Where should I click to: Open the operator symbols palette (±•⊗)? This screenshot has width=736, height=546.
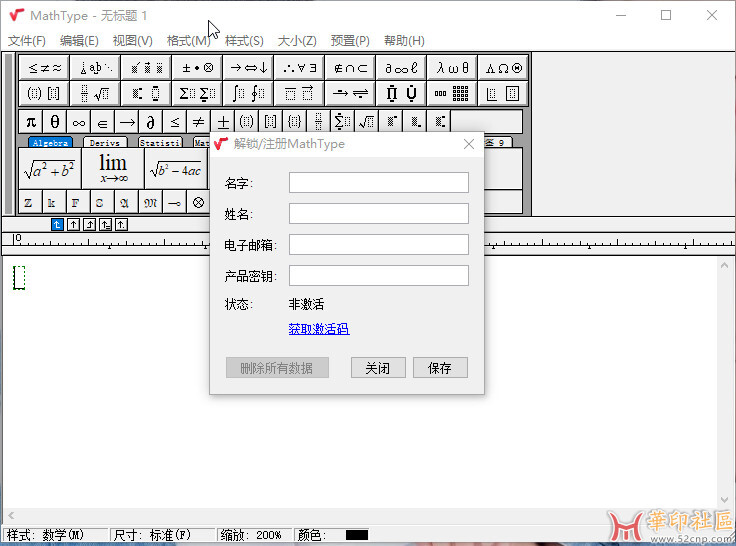pyautogui.click(x=198, y=68)
